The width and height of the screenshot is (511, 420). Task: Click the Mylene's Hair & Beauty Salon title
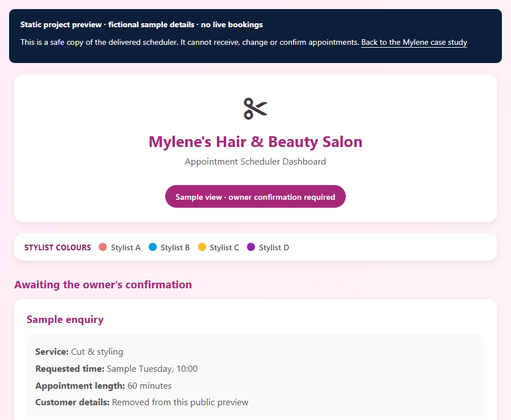[x=256, y=142]
